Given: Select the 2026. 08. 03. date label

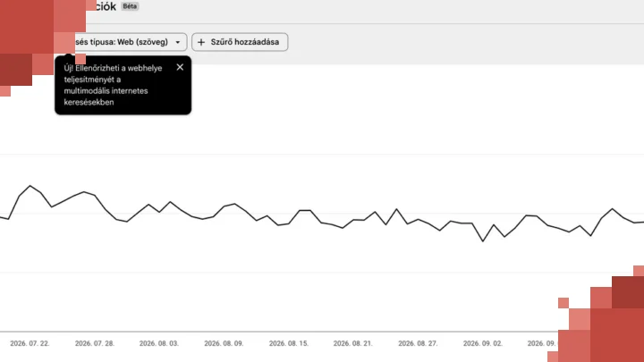Looking at the screenshot, I should coord(159,343).
